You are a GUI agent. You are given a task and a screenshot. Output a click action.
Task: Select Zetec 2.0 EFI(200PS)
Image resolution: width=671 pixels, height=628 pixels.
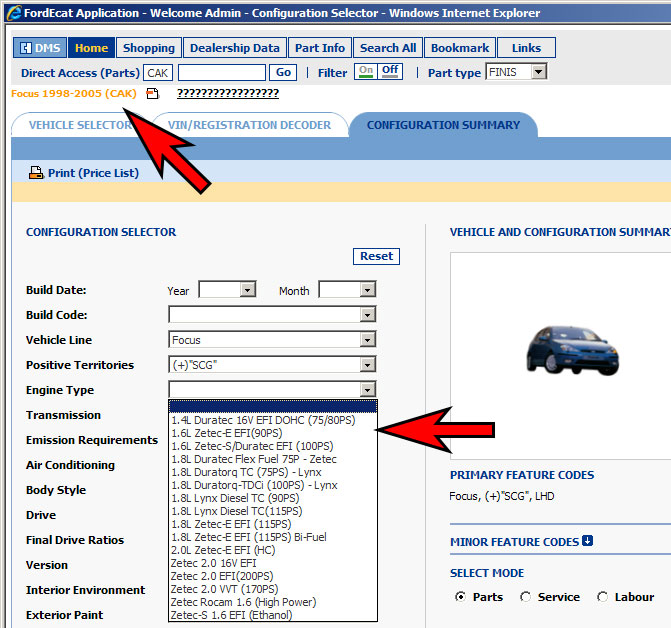pos(273,576)
